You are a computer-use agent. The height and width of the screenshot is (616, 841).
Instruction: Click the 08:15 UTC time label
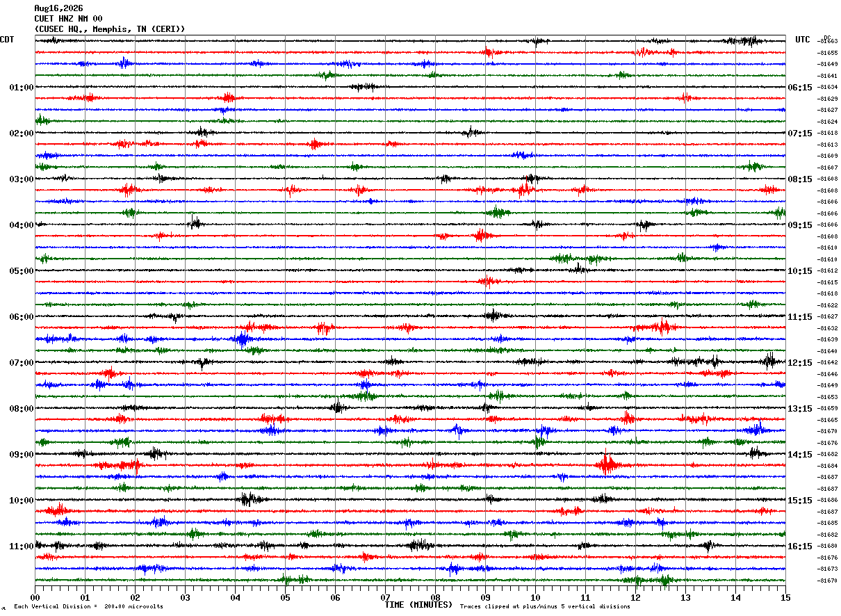click(x=800, y=179)
